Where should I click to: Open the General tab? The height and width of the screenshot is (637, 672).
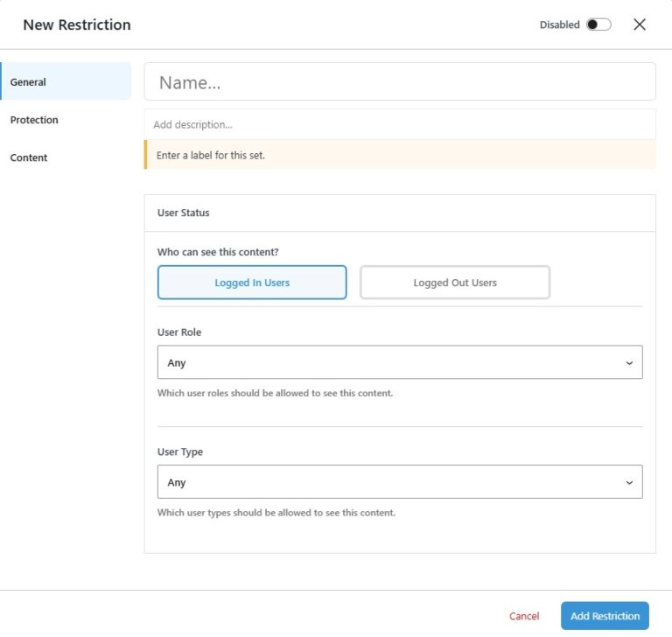pos(66,81)
